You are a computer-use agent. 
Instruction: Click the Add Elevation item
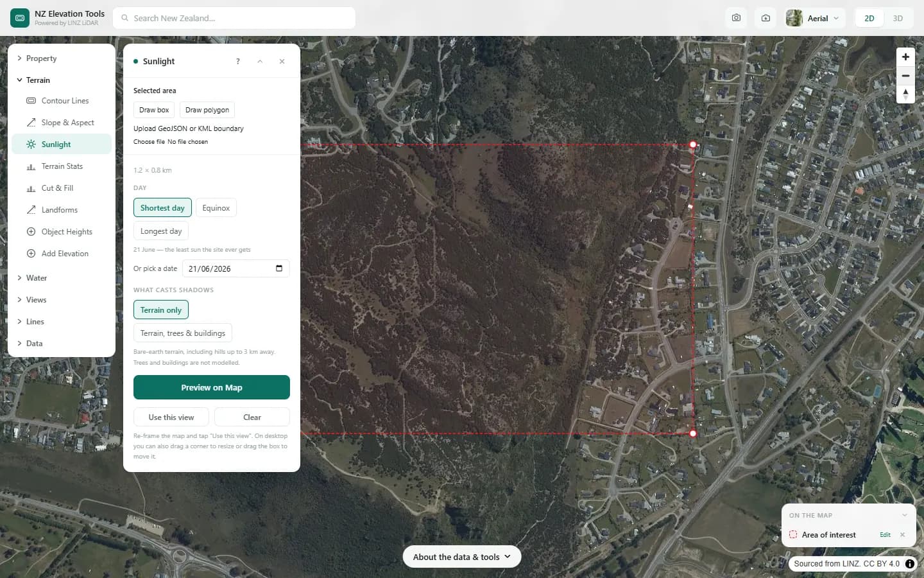[62, 254]
